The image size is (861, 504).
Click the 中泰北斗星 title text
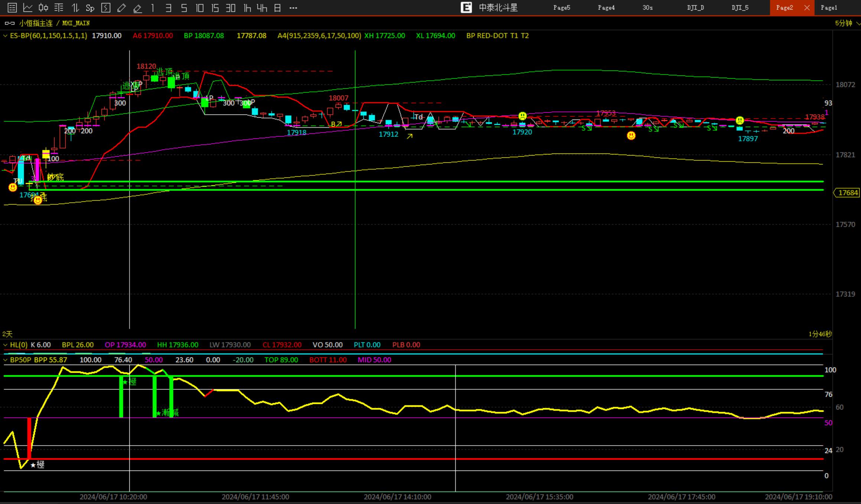pyautogui.click(x=498, y=8)
